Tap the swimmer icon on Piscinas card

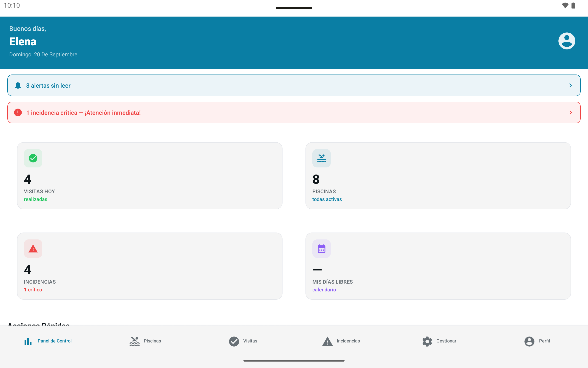click(x=322, y=158)
